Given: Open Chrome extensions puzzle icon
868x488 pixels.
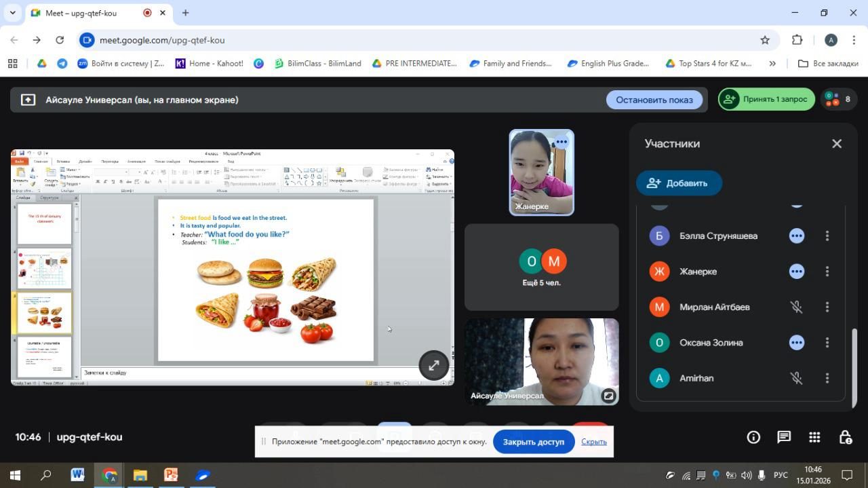Looking at the screenshot, I should click(x=797, y=40).
